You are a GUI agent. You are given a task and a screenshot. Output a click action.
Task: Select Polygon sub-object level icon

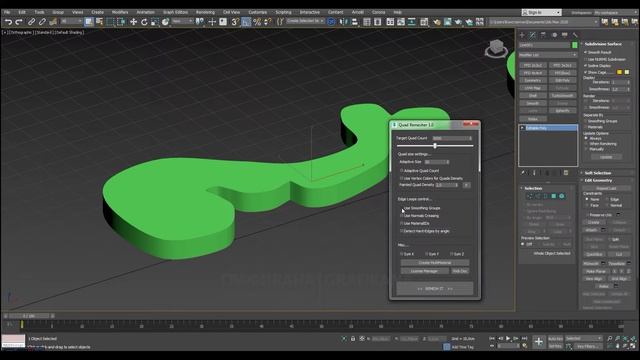[x=554, y=196]
